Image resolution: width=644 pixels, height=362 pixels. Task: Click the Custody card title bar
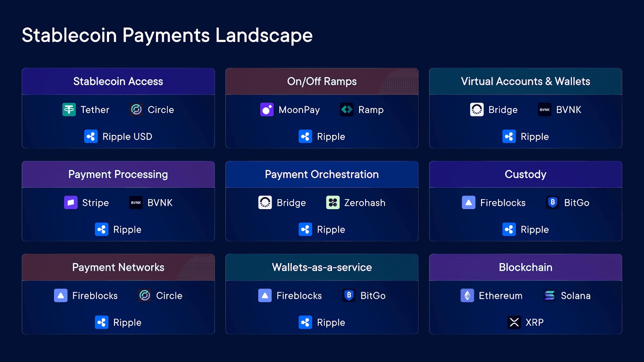[525, 174]
